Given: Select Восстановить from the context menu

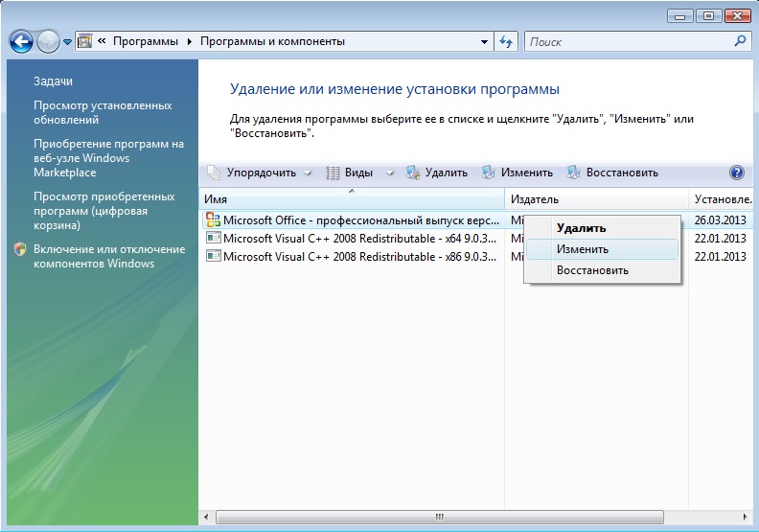Looking at the screenshot, I should click(x=592, y=270).
